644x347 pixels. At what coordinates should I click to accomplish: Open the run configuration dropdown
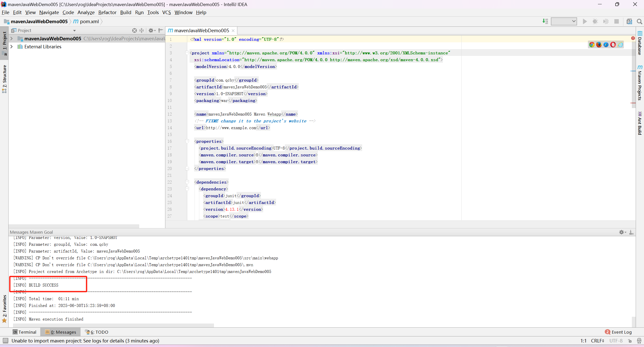[564, 21]
